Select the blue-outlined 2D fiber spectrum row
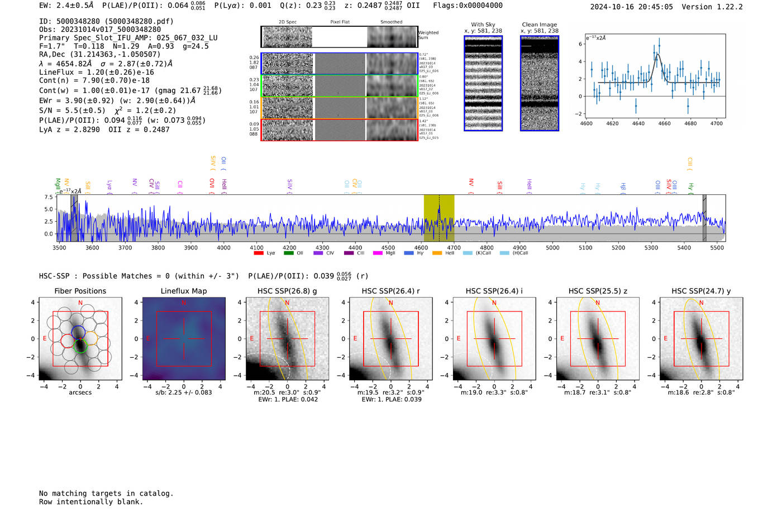 (339, 64)
